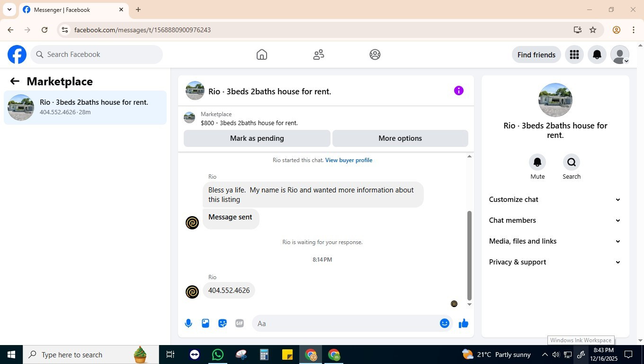Open weather widget showing 21°C Partly sunny
644x364 pixels.
click(x=496, y=355)
